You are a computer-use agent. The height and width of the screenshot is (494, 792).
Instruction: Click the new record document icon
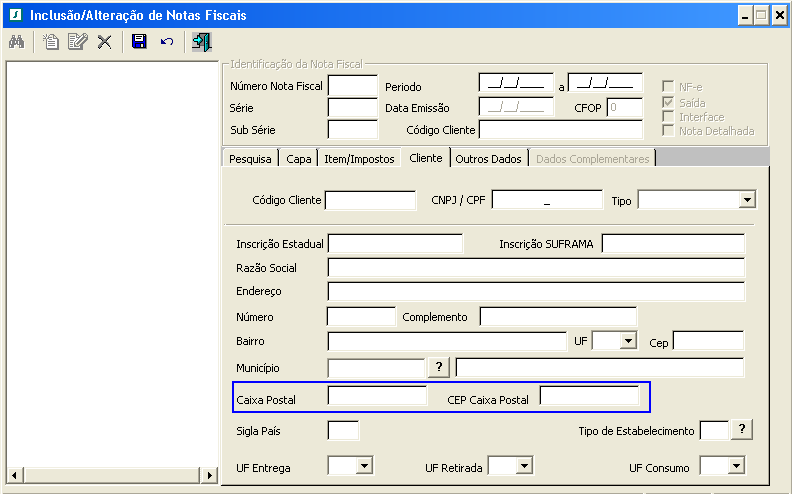(x=51, y=42)
